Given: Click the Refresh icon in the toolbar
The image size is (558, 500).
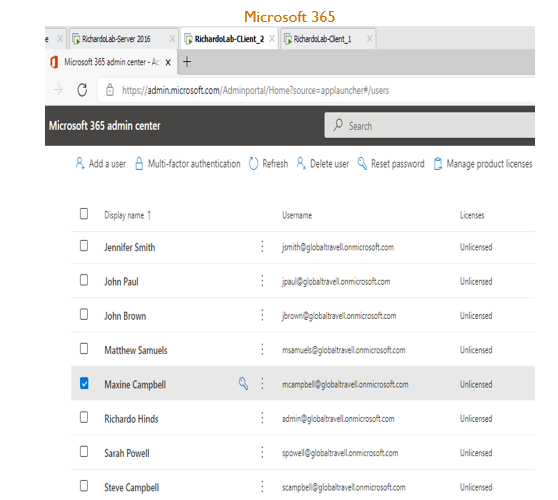Looking at the screenshot, I should click(253, 164).
